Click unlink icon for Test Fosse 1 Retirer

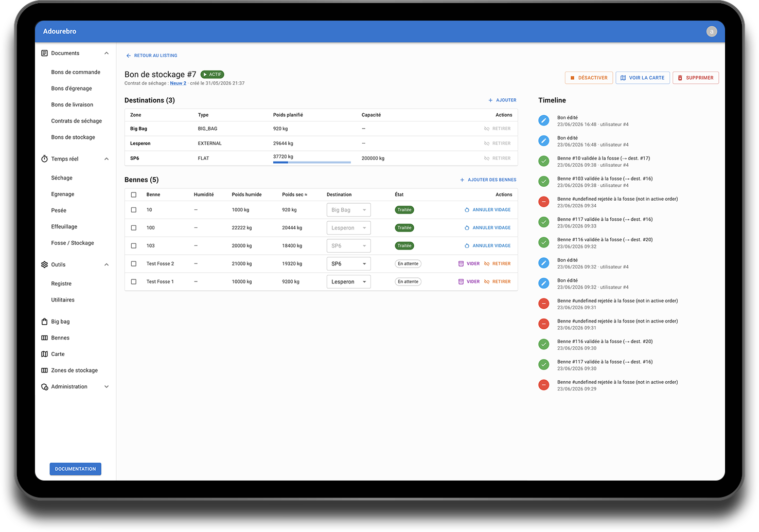click(487, 282)
